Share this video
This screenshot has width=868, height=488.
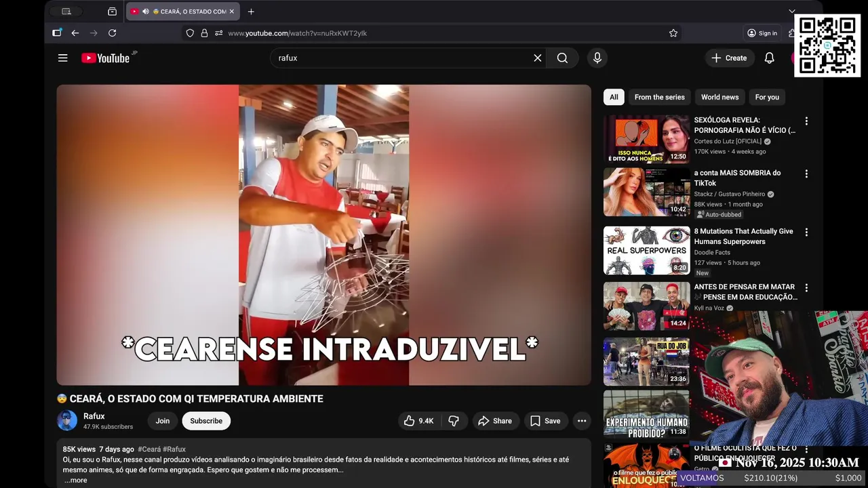(x=495, y=421)
